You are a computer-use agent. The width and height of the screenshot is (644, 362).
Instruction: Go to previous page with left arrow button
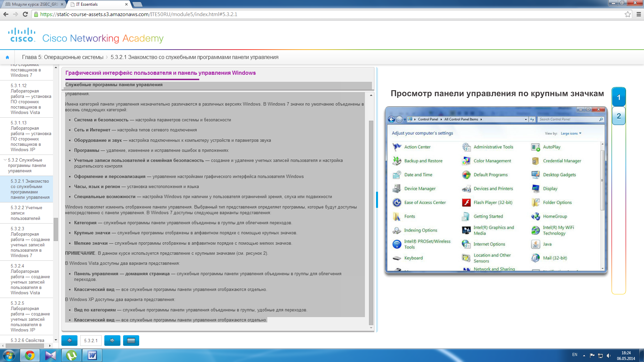(x=69, y=340)
